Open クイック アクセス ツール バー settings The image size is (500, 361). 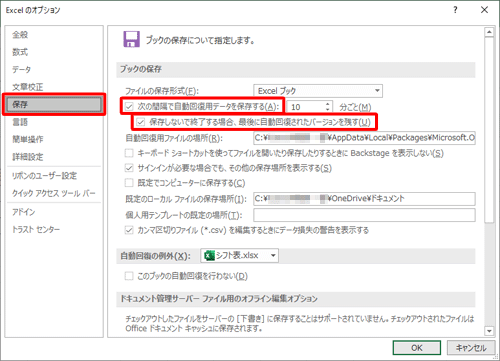[54, 193]
